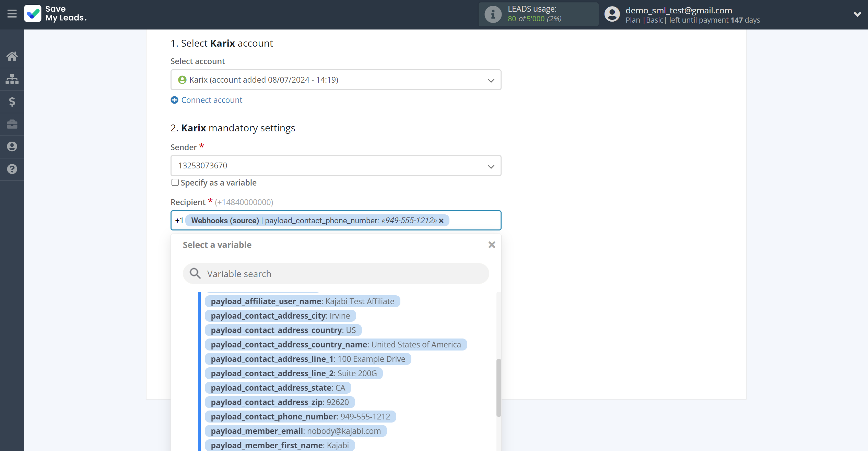Select payload_affiliate_user_name variable
The height and width of the screenshot is (451, 868).
[x=302, y=301]
